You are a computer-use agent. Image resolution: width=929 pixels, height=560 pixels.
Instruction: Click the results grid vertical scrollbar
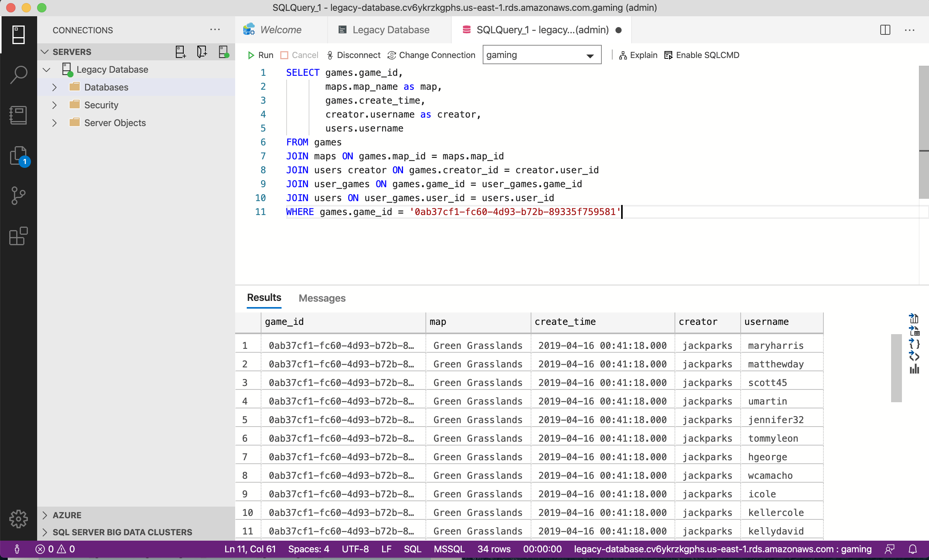pyautogui.click(x=896, y=368)
